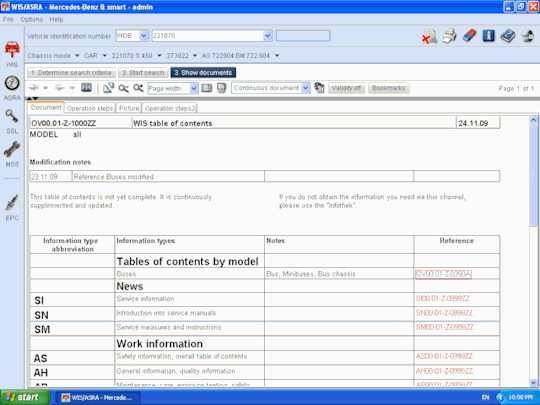Click the document overview grid icon
The height and width of the screenshot is (405, 540).
click(86, 88)
